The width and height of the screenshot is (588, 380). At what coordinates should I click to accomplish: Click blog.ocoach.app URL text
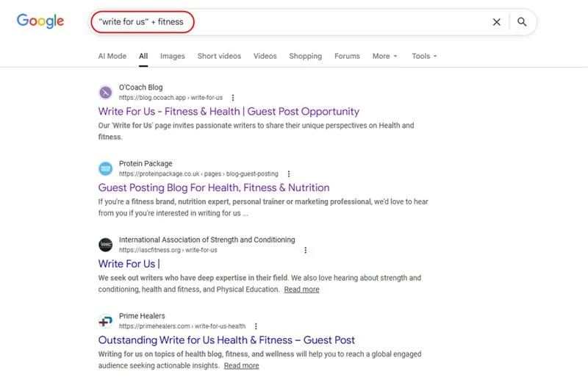[171, 98]
